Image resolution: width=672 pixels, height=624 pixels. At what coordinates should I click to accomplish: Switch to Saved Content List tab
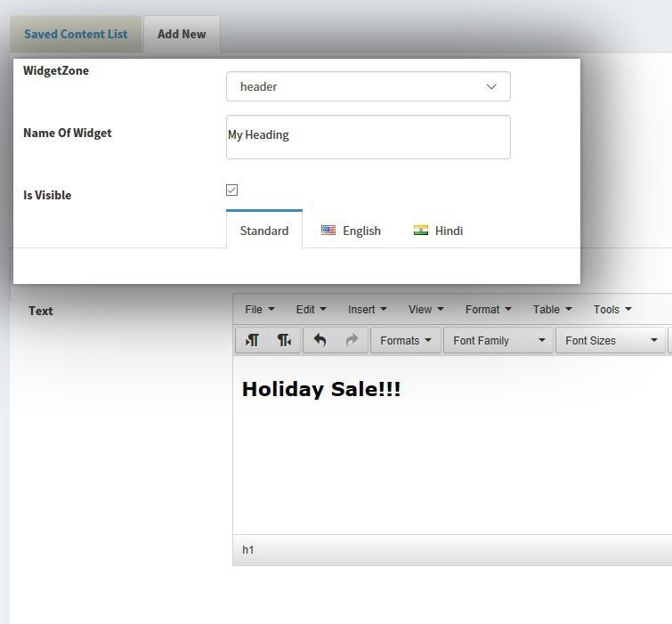(76, 35)
